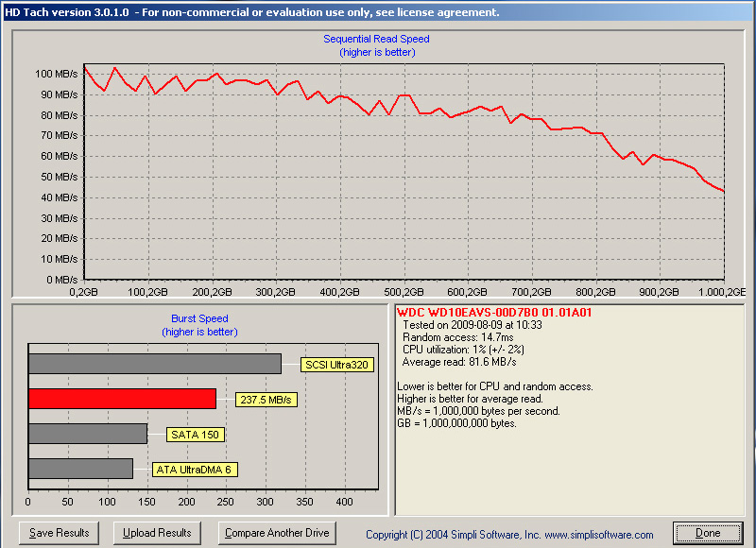
Task: Click the 900,2GB axis label
Action: tap(659, 292)
